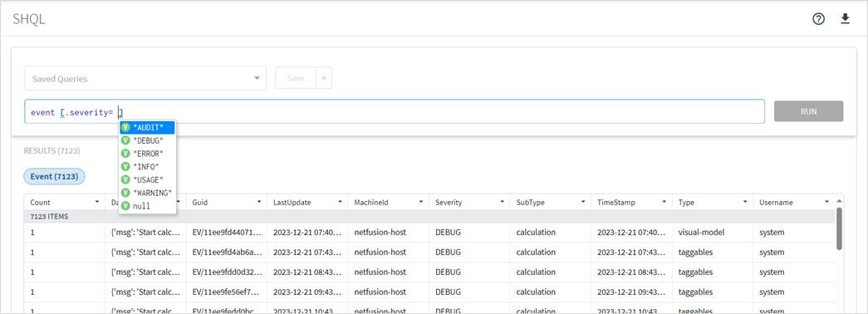
Task: Select Guid cell EV/11ee9fdd0d32...
Action: coord(226,272)
